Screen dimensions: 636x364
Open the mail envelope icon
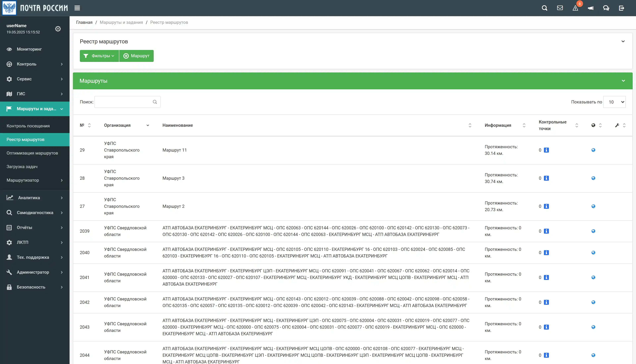pos(560,8)
